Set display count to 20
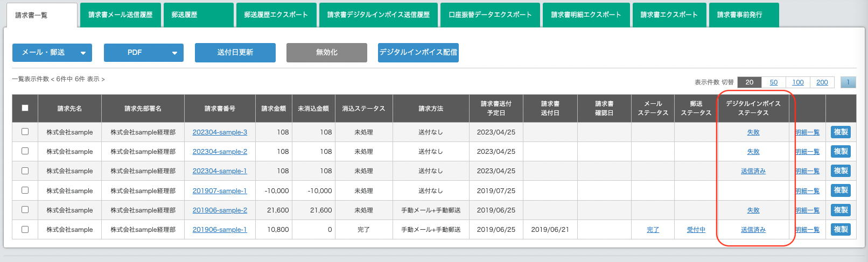 750,82
